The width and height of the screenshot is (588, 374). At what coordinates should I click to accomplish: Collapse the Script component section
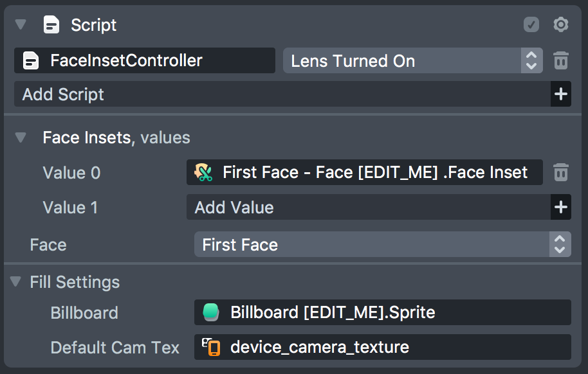click(21, 25)
